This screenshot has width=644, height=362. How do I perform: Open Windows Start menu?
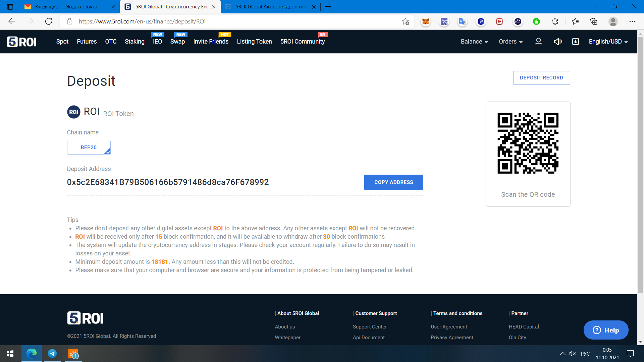pyautogui.click(x=10, y=354)
